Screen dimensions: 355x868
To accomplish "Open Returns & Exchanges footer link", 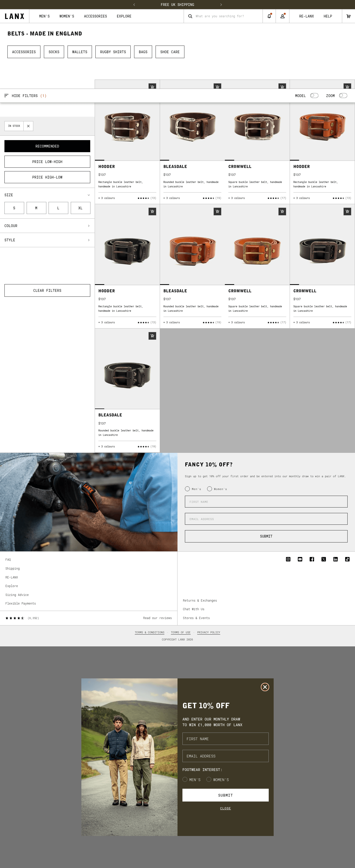I will [x=200, y=600].
